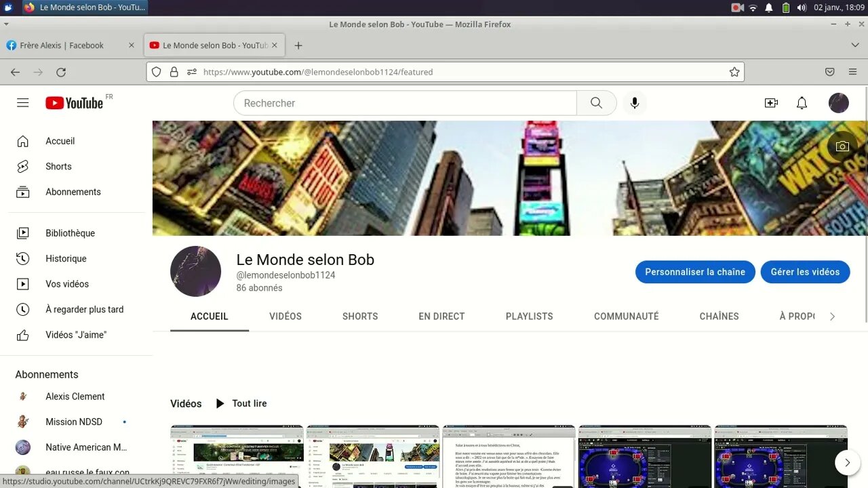
Task: Click Personnaliser la chaîne button
Action: [695, 272]
